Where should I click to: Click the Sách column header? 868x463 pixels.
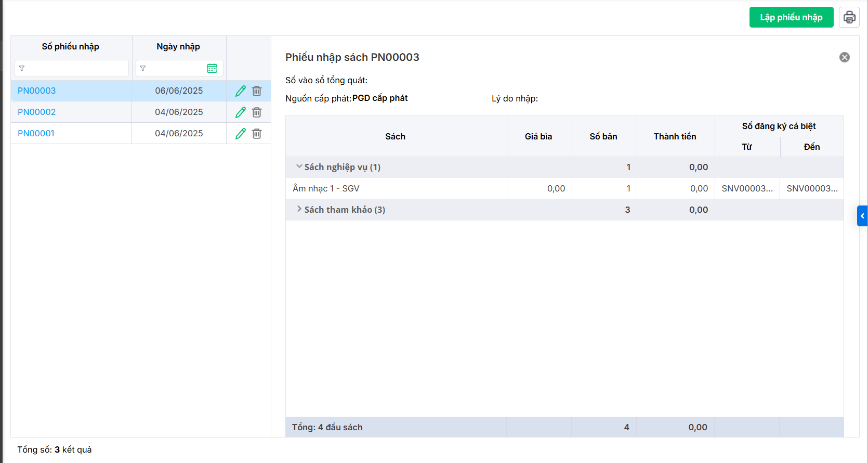pyautogui.click(x=396, y=136)
